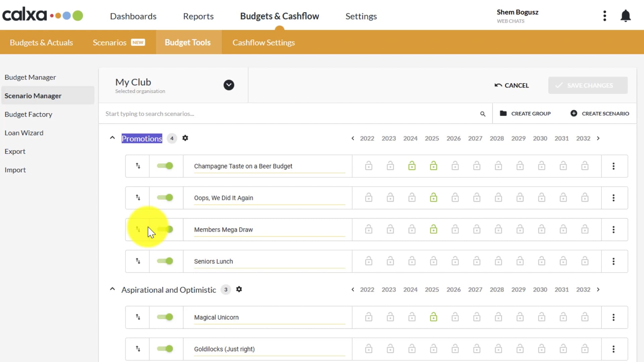
Task: Open the more options menu for Members Mega Draw
Action: click(613, 230)
